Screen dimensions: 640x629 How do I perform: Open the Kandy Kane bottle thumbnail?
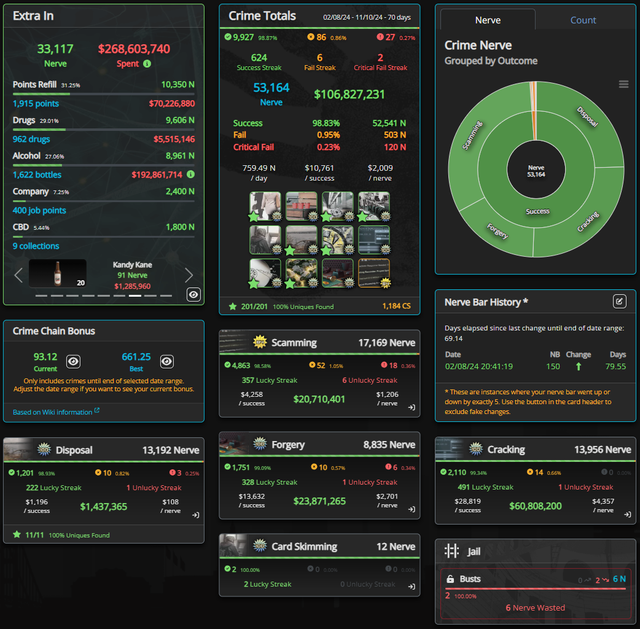[x=58, y=273]
